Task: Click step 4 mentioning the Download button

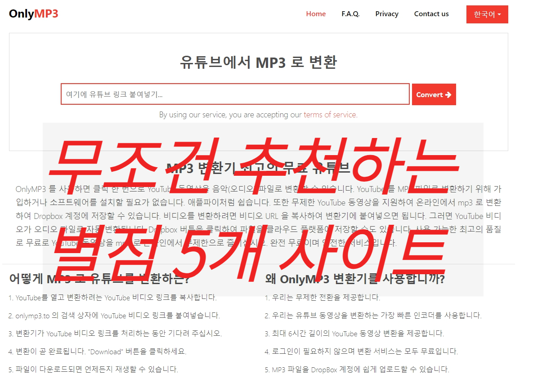Action: pyautogui.click(x=97, y=351)
